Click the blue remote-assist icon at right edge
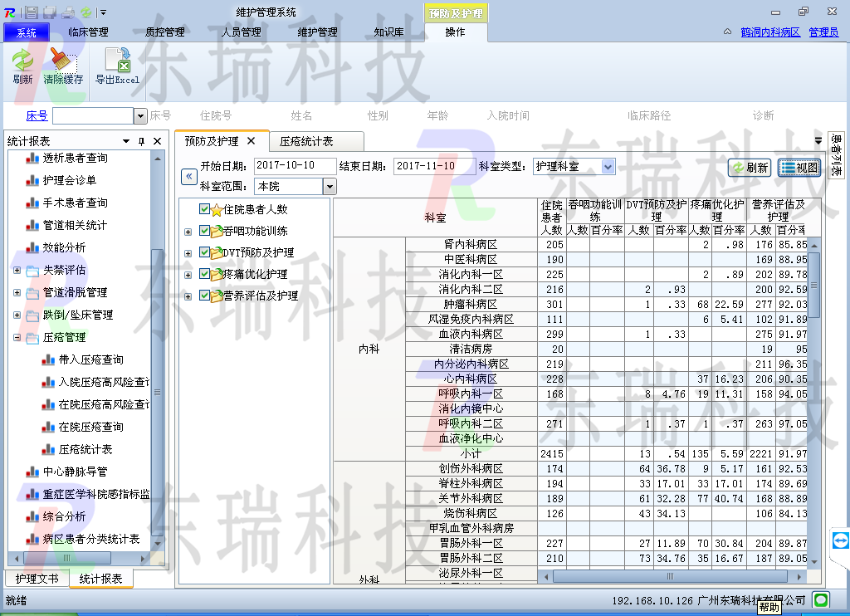The image size is (850, 616). click(840, 540)
